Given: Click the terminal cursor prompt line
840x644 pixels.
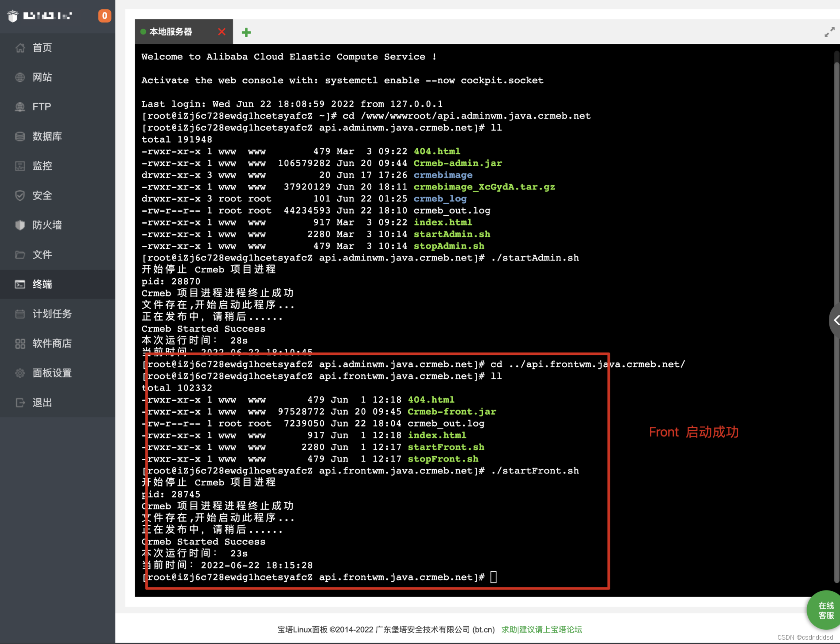Looking at the screenshot, I should pyautogui.click(x=319, y=577).
